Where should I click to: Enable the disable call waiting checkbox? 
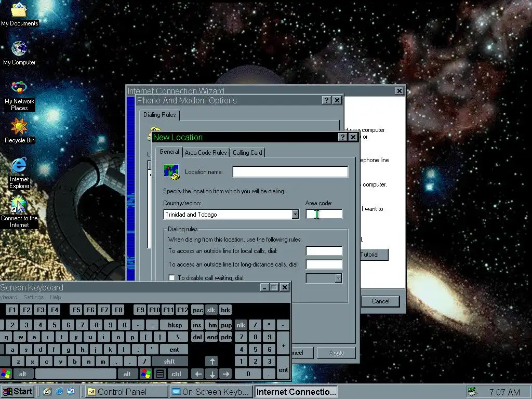171,278
